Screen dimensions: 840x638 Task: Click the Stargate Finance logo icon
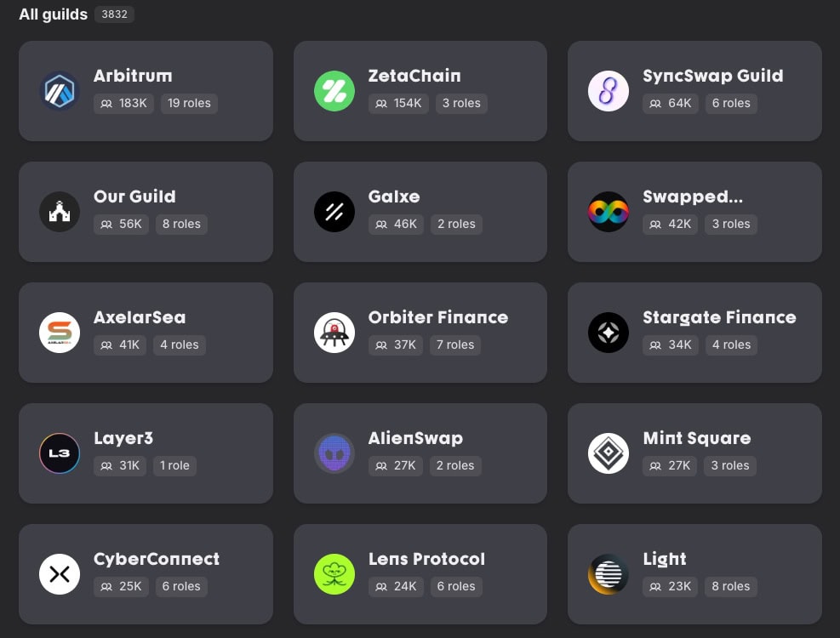coord(609,333)
